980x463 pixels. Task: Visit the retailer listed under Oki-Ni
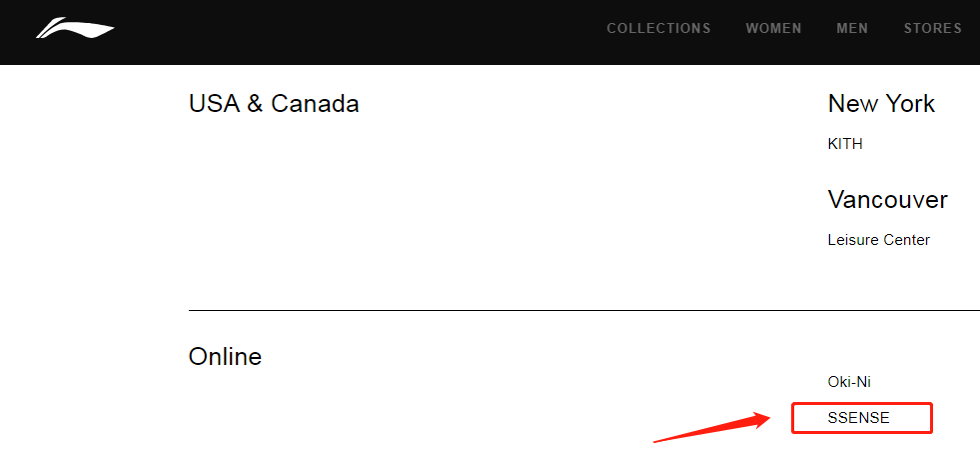pos(858,418)
